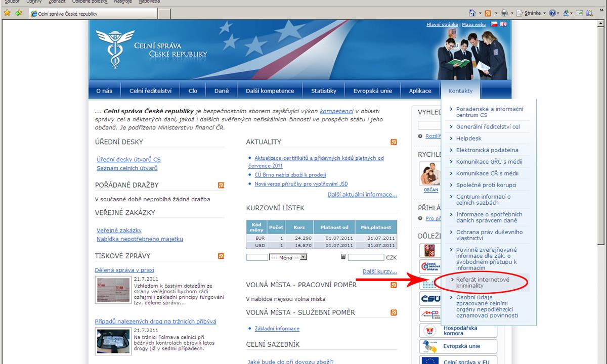Switch site to English via UK flag
Image resolution: width=607 pixels, height=364 pixels.
[x=503, y=24]
